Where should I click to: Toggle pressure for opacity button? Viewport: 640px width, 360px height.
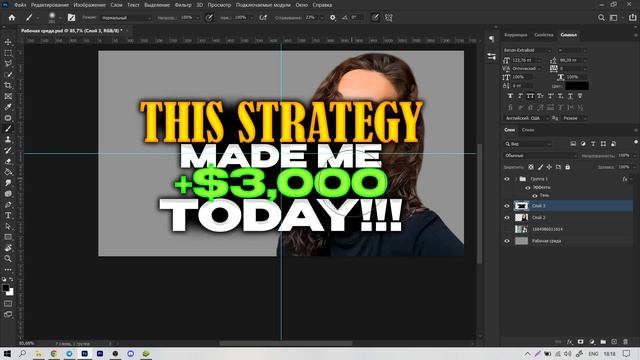[209, 18]
